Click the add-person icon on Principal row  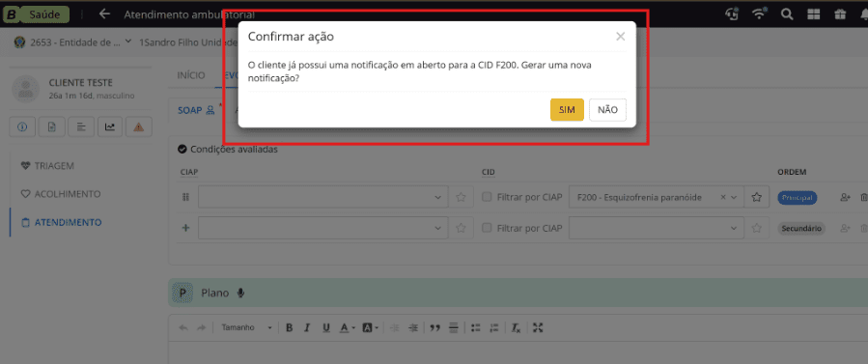[x=845, y=197]
